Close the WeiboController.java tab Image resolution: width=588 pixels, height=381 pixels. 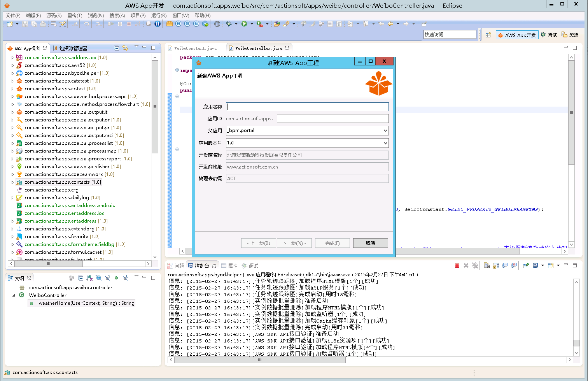287,48
